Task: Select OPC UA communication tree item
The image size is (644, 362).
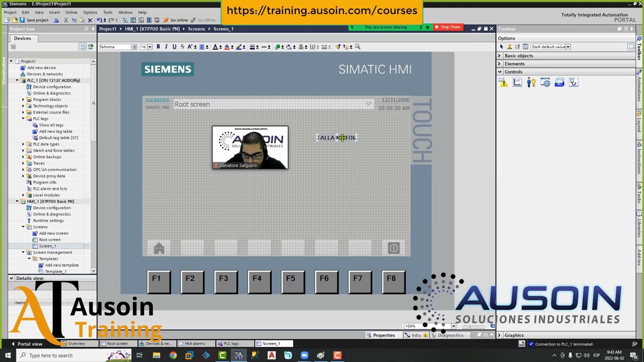Action: pyautogui.click(x=54, y=169)
